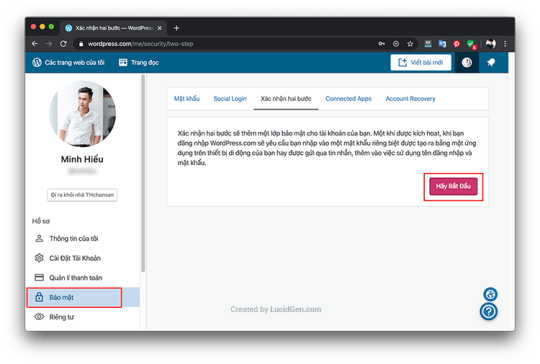540x364 pixels.
Task: Click the padlock icon in address bar
Action: tap(81, 44)
